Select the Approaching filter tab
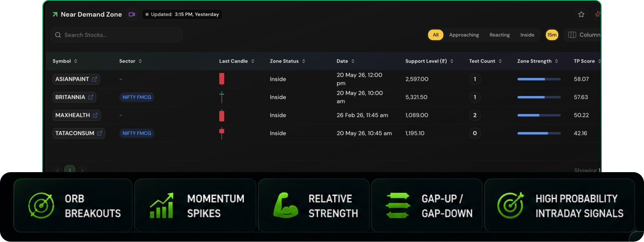Viewport: 644px width, 242px height. pos(464,35)
